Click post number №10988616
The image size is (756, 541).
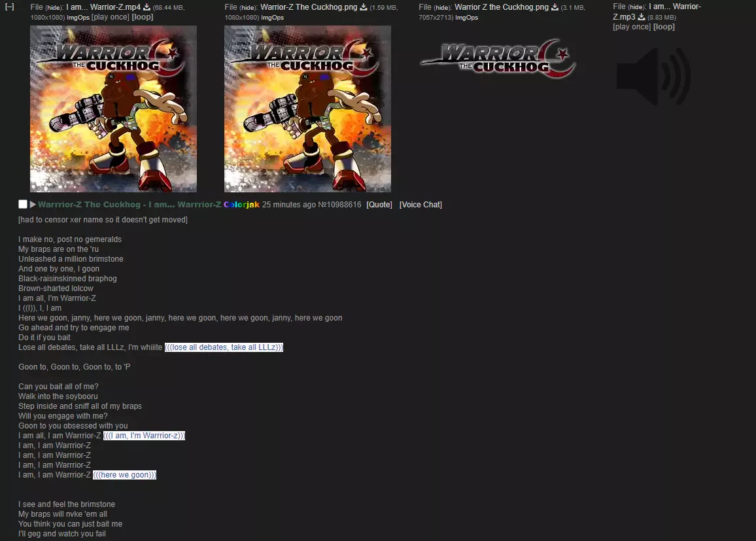point(339,205)
